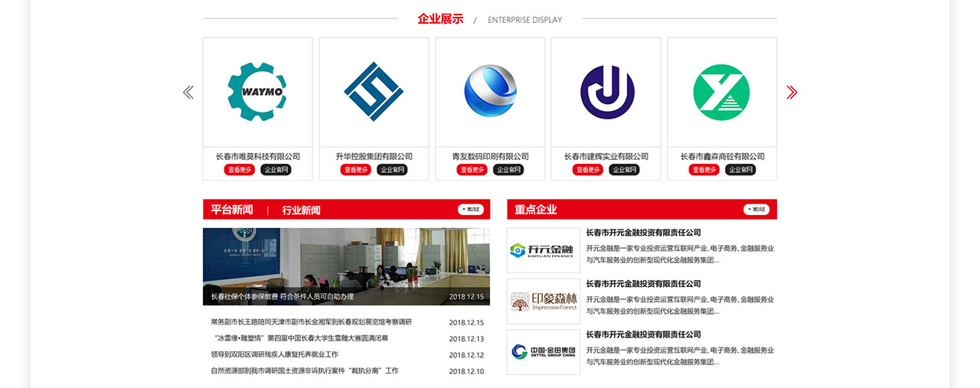Image resolution: width=980 pixels, height=388 pixels.
Task: Click 查看更多 under 长春市鑫森商砼有限公司
Action: (x=704, y=170)
